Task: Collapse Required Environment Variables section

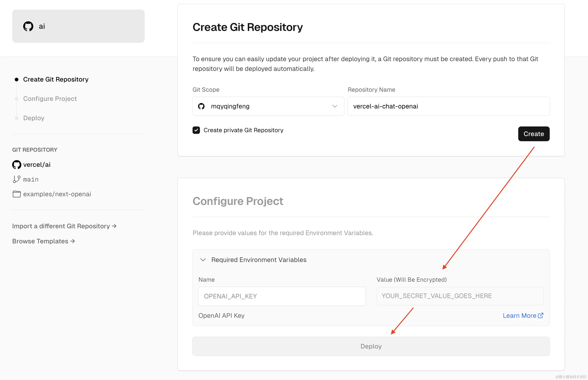Action: (203, 260)
